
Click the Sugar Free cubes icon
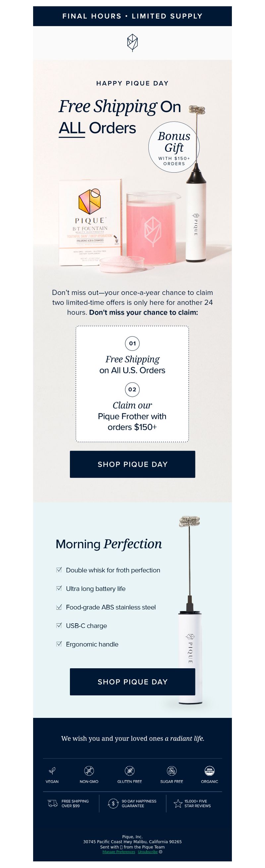[172, 771]
